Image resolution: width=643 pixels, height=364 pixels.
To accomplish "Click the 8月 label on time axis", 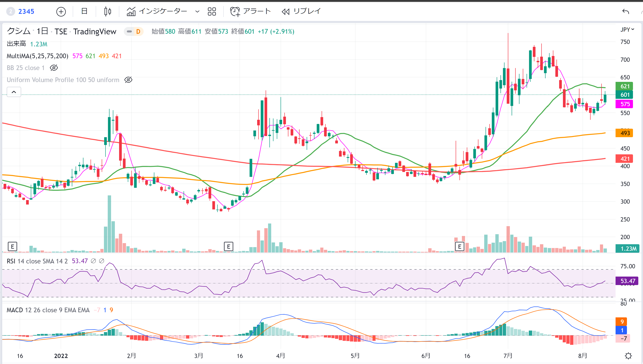I will pos(583,356).
